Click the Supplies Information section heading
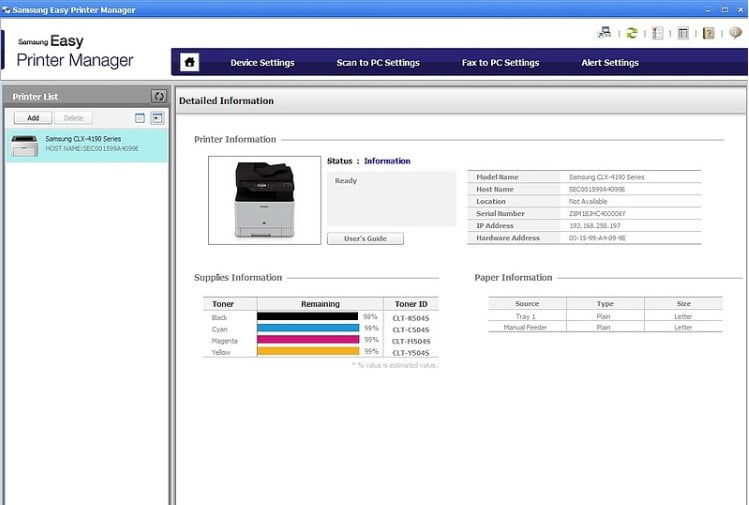 (238, 278)
